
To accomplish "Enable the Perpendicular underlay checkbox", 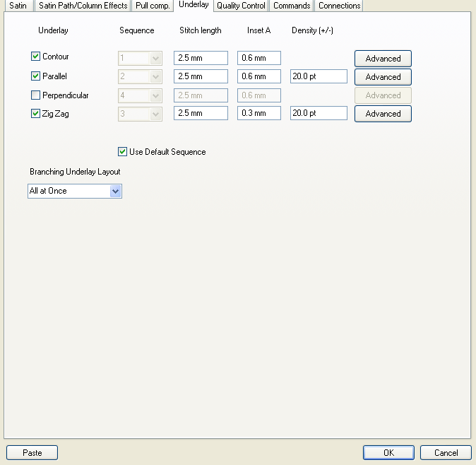I will 36,95.
